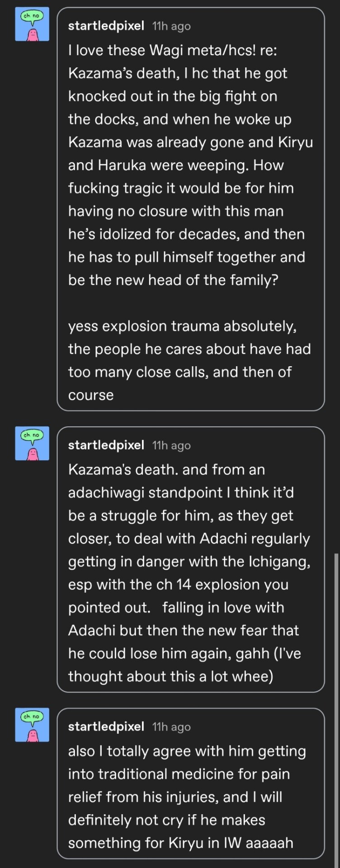Open the avatar next to the adachiwagi comment
340x868 pixels.
click(32, 443)
